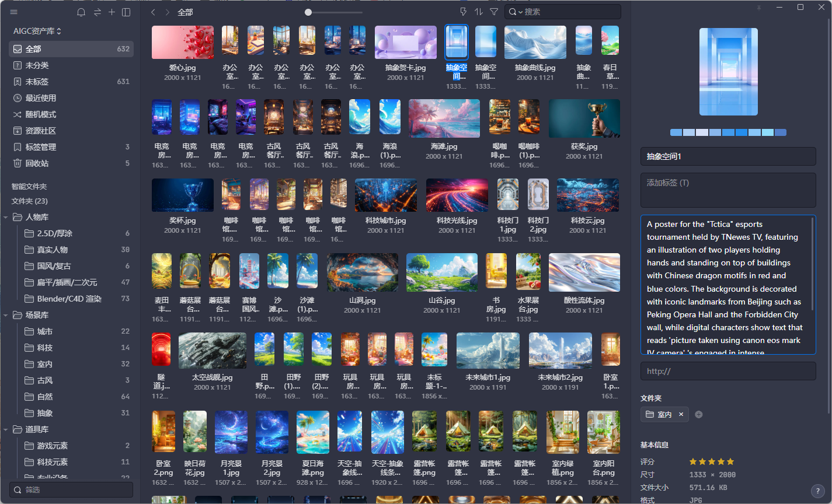This screenshot has width=832, height=504.
Task: Open the funnel filter icon
Action: pos(494,12)
